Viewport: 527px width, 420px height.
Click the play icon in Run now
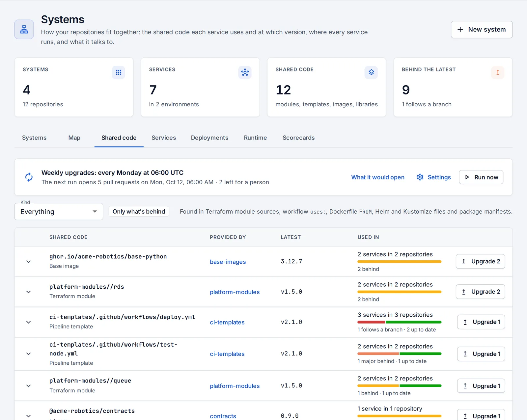[x=467, y=177]
